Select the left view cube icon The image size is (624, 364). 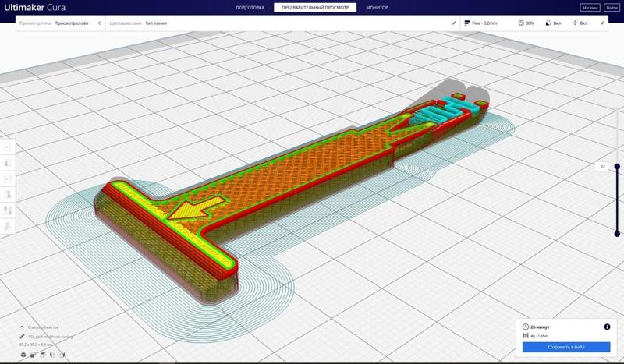(x=52, y=355)
